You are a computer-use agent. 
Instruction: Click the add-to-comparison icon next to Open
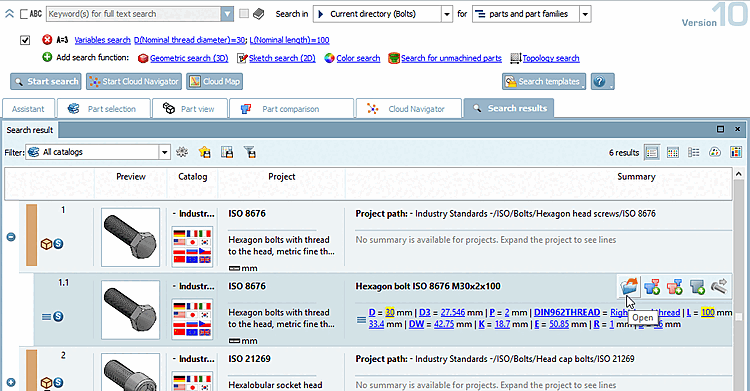tap(651, 286)
